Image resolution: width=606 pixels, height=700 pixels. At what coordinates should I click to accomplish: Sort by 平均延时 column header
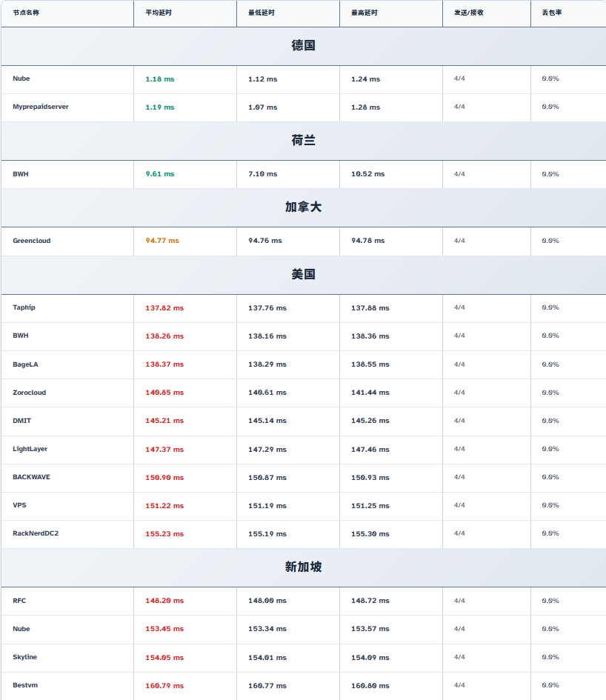click(161, 13)
